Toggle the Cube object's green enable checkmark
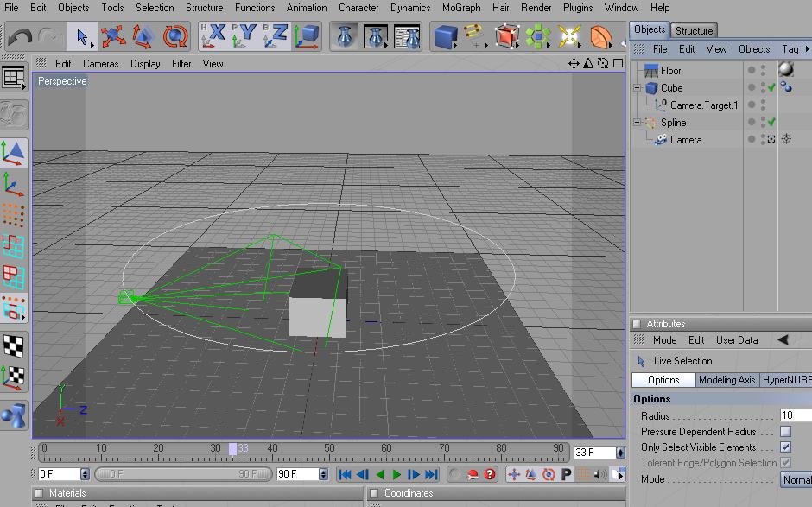Image resolution: width=812 pixels, height=507 pixels. [771, 88]
